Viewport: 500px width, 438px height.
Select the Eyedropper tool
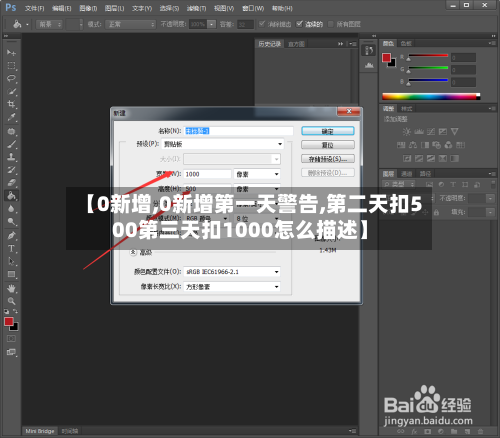(x=11, y=117)
